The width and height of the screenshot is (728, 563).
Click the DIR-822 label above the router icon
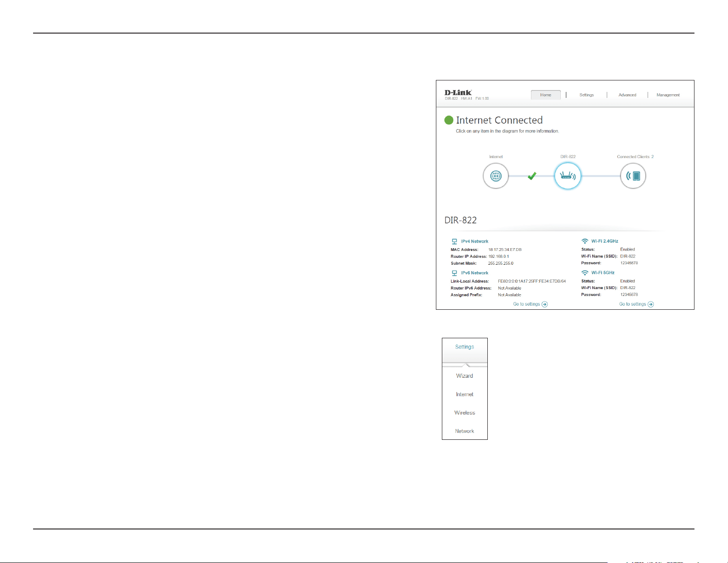(568, 157)
